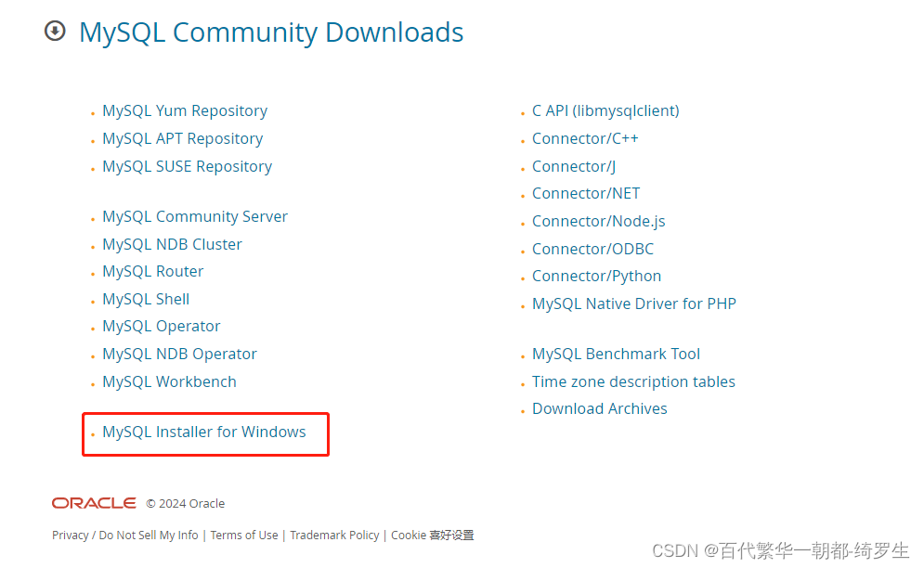Open the MySQL SUSE Repository link
This screenshot has height=568, width=924.
187,166
